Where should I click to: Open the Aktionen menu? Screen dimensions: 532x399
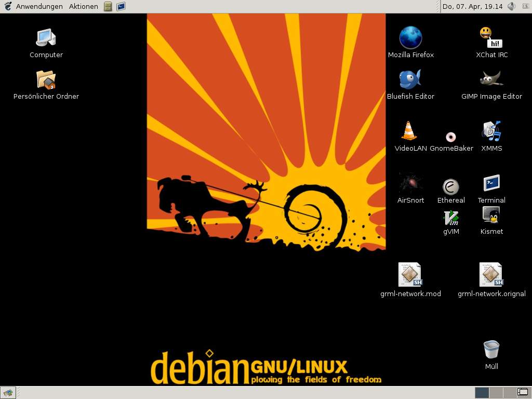pos(84,6)
